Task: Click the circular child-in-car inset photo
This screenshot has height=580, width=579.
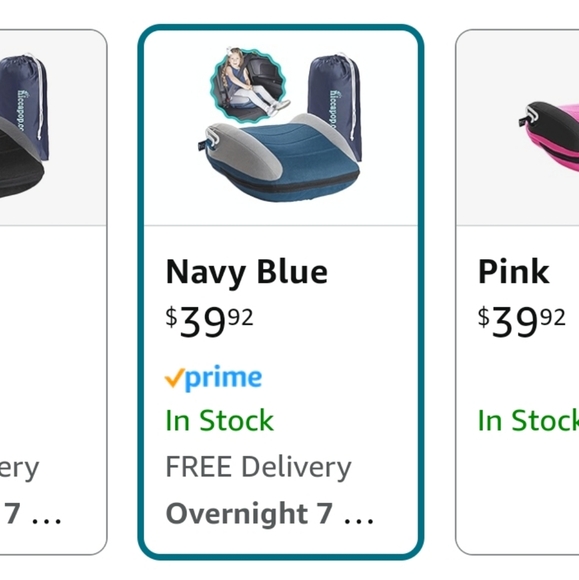Action: click(249, 86)
